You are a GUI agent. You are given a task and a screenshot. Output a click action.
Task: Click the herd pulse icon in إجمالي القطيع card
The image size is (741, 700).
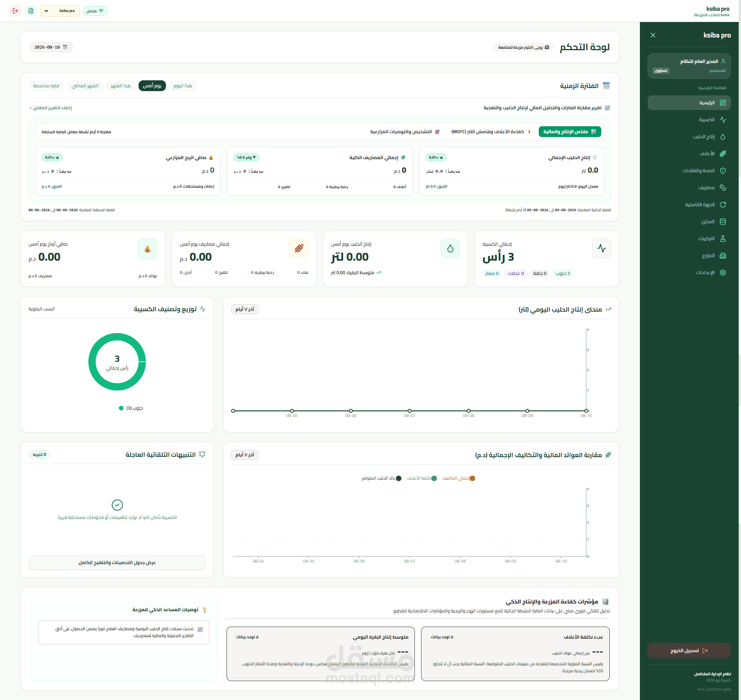601,248
